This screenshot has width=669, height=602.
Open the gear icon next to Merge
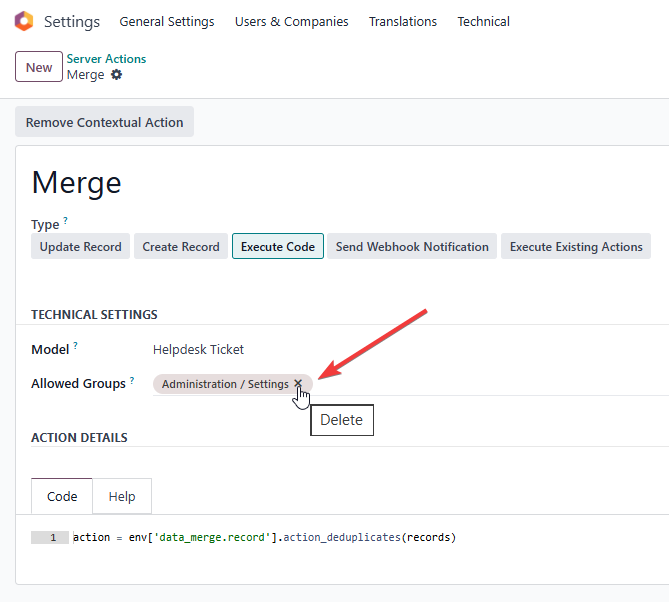tap(117, 75)
